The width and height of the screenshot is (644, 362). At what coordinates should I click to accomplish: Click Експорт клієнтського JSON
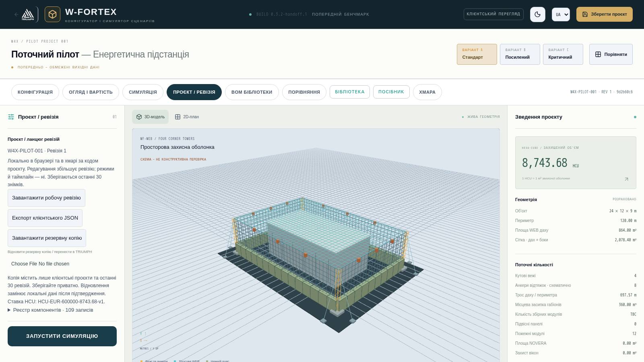click(x=45, y=218)
